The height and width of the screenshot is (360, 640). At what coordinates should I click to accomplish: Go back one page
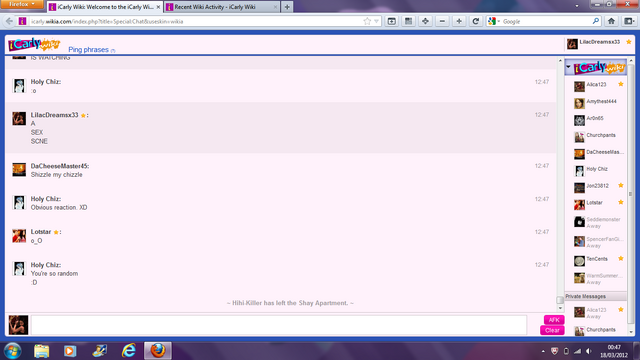9,21
